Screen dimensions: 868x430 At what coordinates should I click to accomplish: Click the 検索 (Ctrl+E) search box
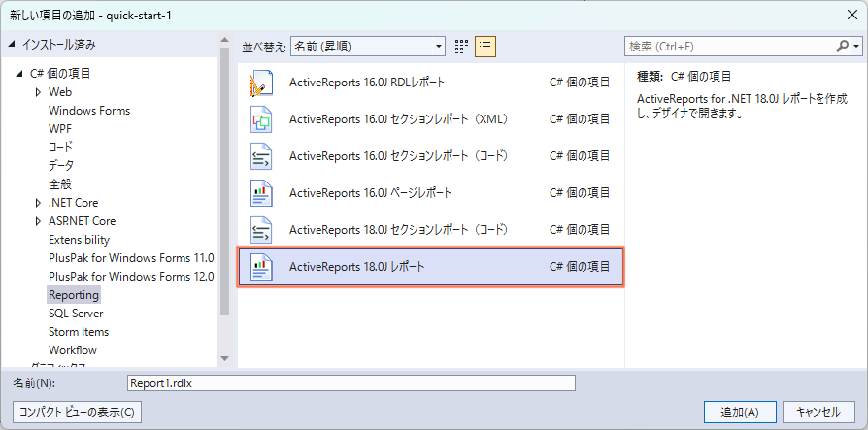729,47
